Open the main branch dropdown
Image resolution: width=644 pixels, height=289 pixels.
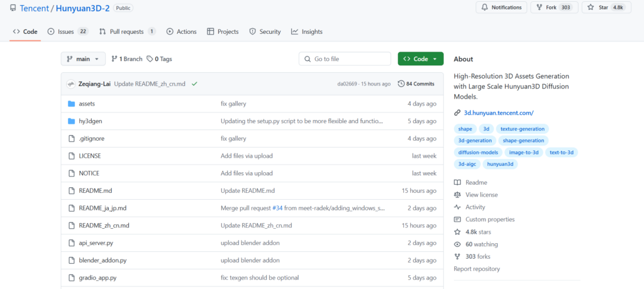click(83, 59)
